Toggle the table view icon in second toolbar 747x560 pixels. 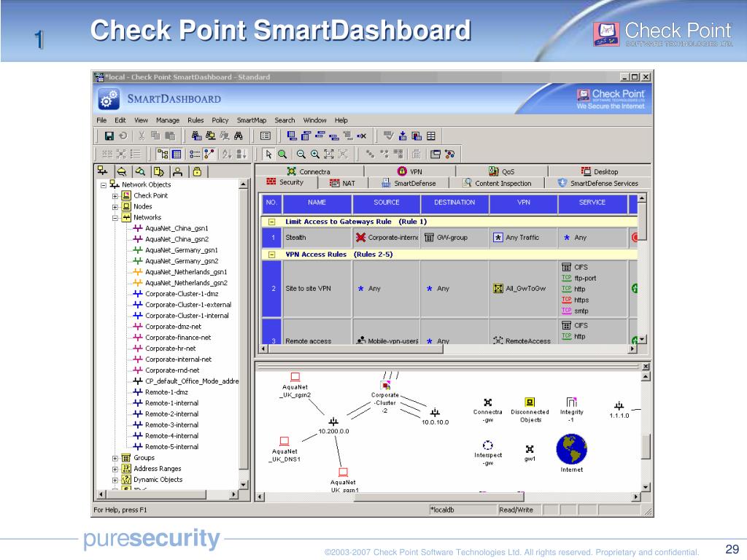coord(177,154)
